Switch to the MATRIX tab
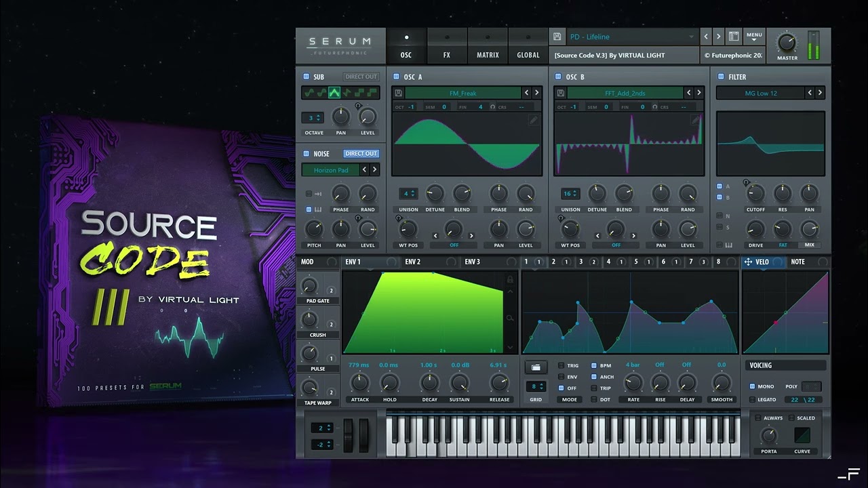Image resolution: width=868 pixels, height=488 pixels. click(488, 47)
